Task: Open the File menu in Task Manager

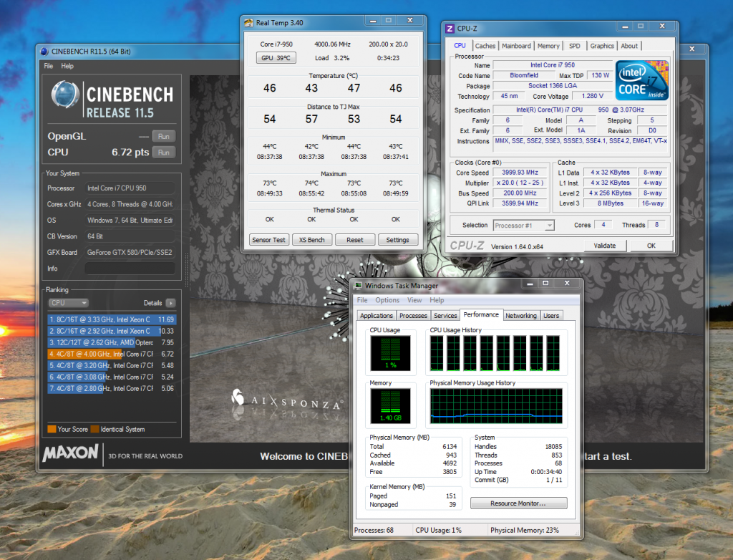Action: coord(362,300)
